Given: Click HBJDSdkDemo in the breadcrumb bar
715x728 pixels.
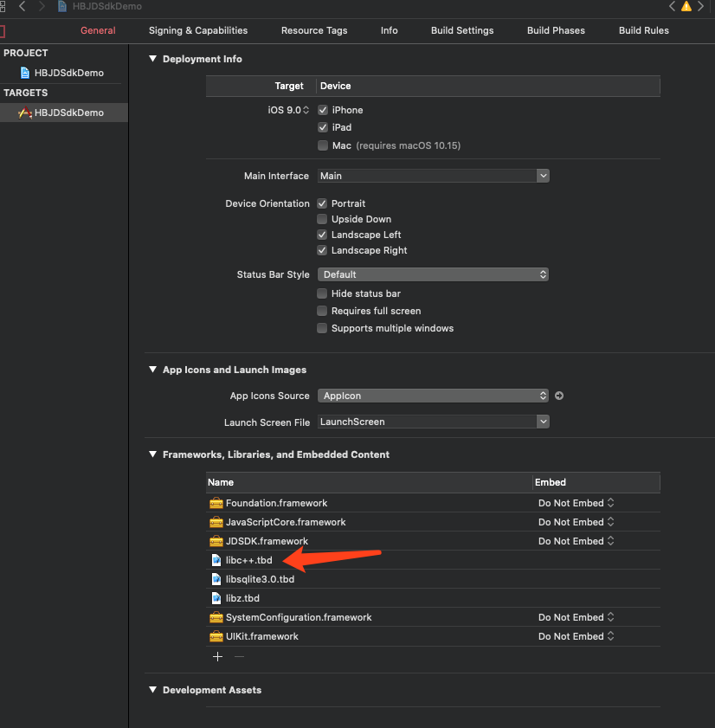Looking at the screenshot, I should 107,7.
